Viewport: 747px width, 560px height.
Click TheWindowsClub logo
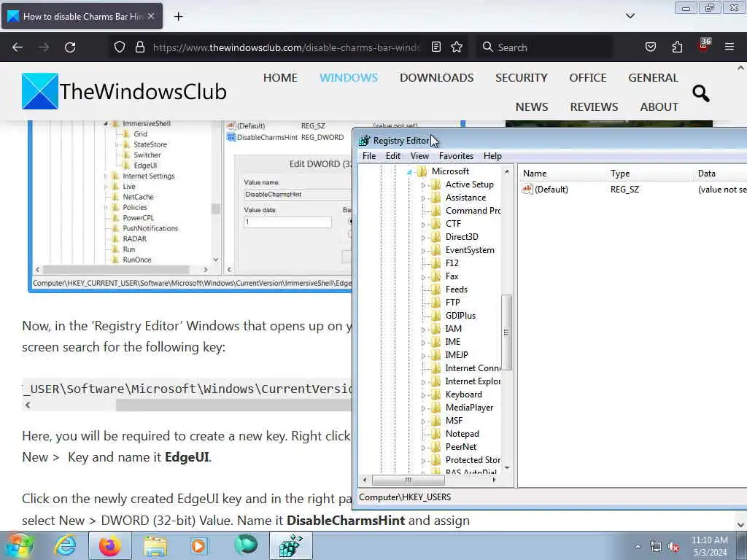coord(124,91)
